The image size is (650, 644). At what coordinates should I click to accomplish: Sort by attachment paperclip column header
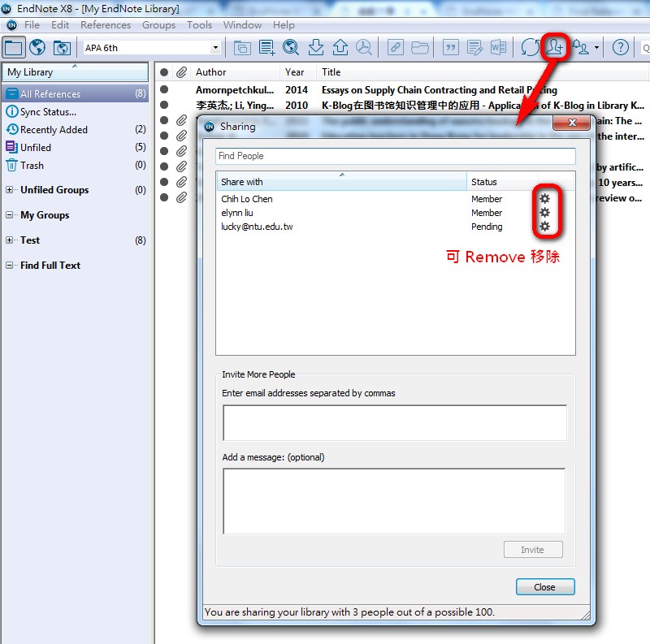point(181,72)
